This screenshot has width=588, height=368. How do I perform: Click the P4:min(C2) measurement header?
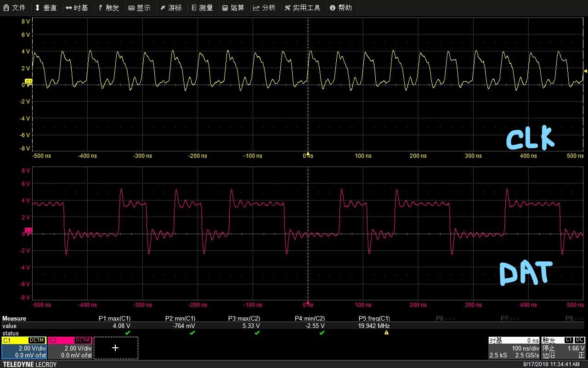(x=310, y=318)
